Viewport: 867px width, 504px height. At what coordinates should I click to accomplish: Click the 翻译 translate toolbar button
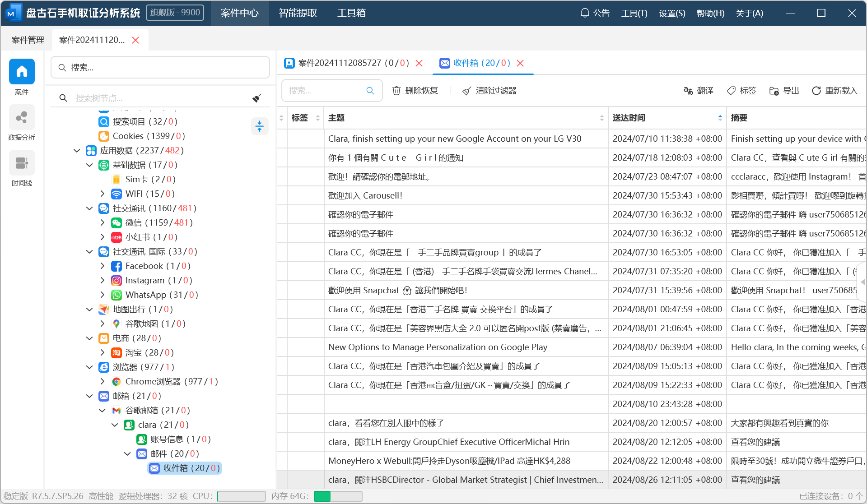(698, 91)
